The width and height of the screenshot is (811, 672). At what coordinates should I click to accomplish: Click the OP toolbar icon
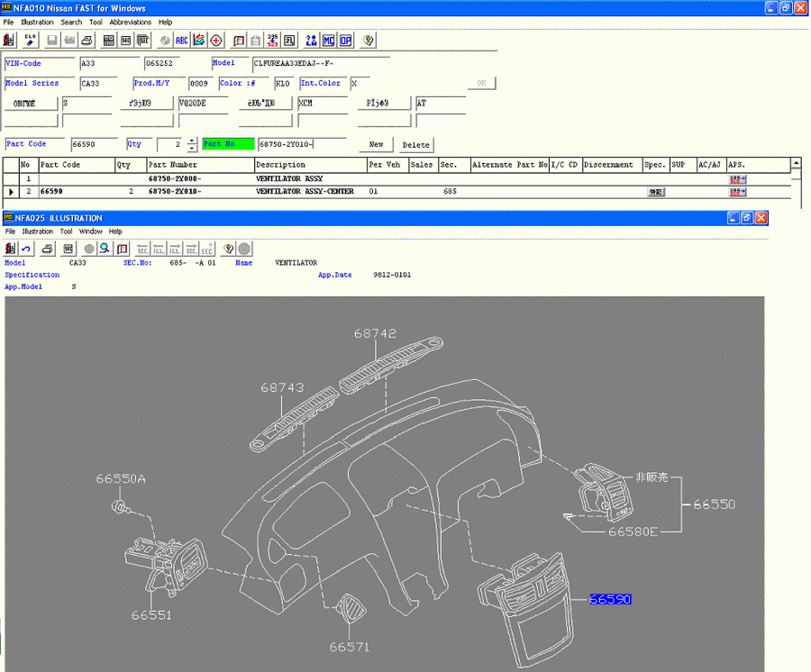[345, 41]
